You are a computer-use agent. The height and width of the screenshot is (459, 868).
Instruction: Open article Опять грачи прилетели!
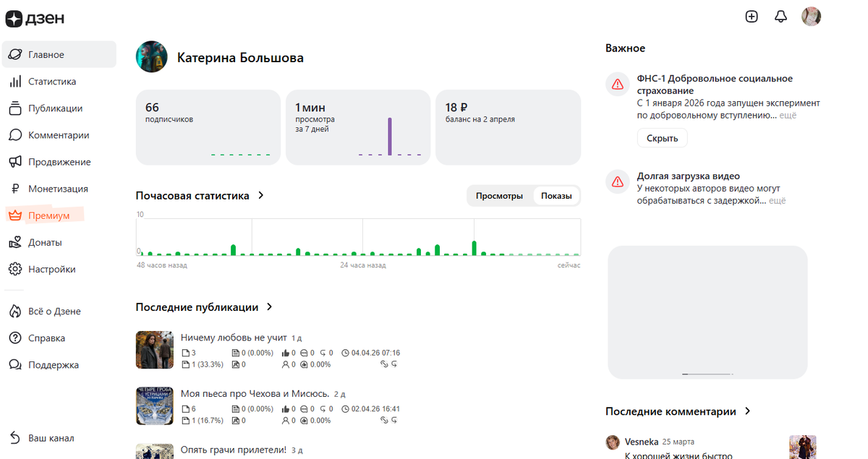(x=234, y=450)
